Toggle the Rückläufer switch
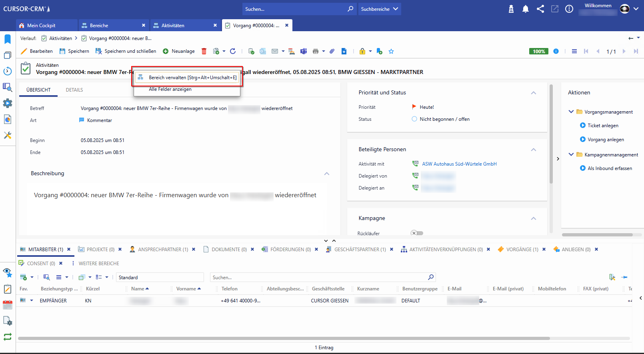Image resolution: width=644 pixels, height=354 pixels. coord(417,233)
